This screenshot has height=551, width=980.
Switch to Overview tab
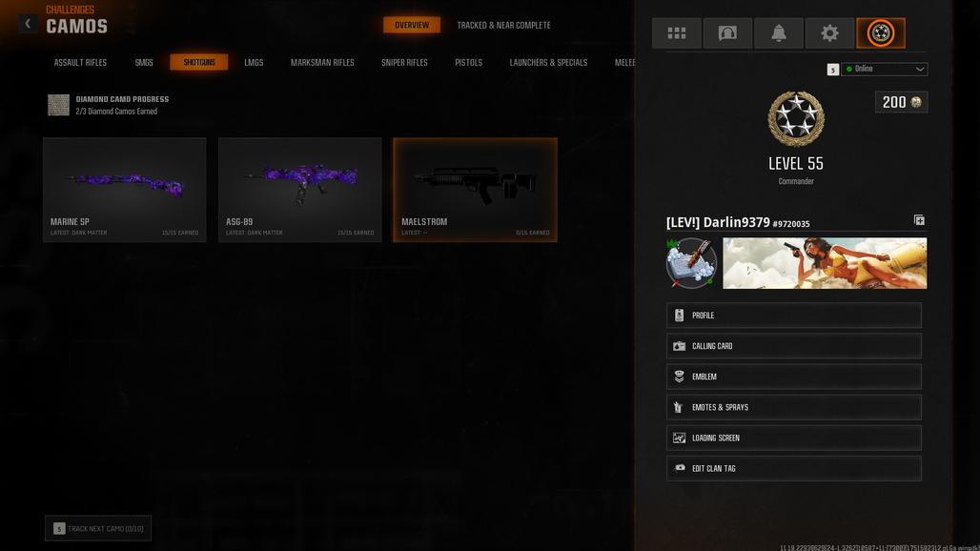click(x=411, y=25)
